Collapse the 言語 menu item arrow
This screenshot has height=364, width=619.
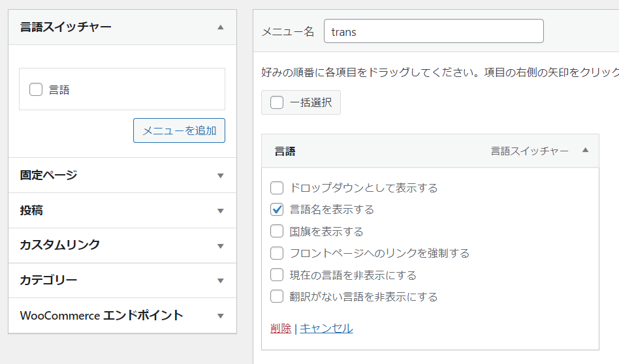point(585,151)
